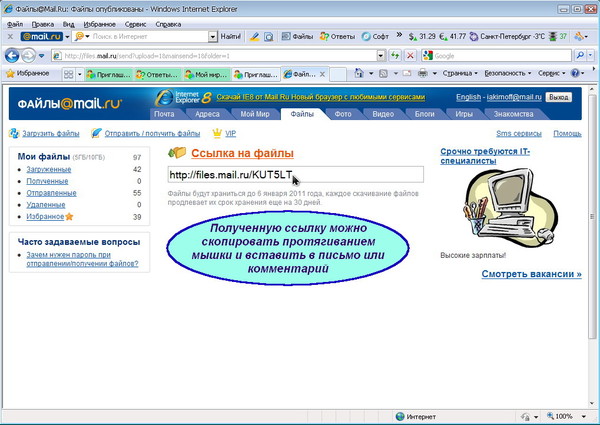Open the search provider dropdown next to magnifier
This screenshot has width=600, height=425.
[590, 56]
